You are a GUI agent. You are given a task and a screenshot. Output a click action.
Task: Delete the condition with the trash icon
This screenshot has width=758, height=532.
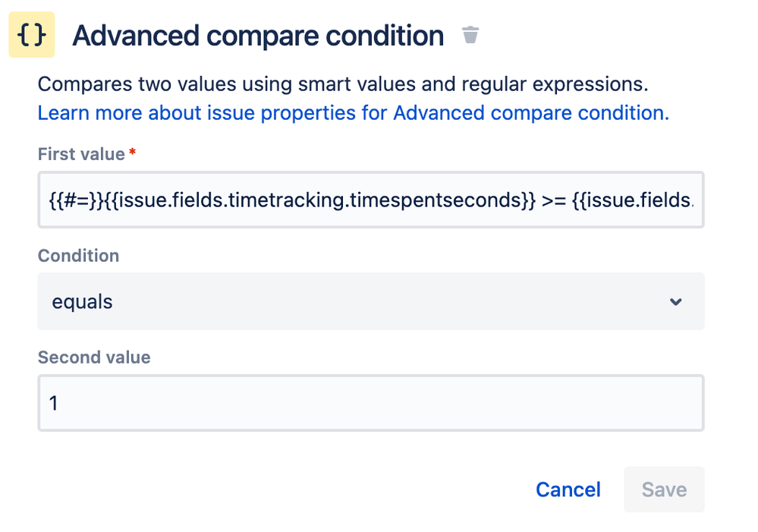pyautogui.click(x=470, y=35)
